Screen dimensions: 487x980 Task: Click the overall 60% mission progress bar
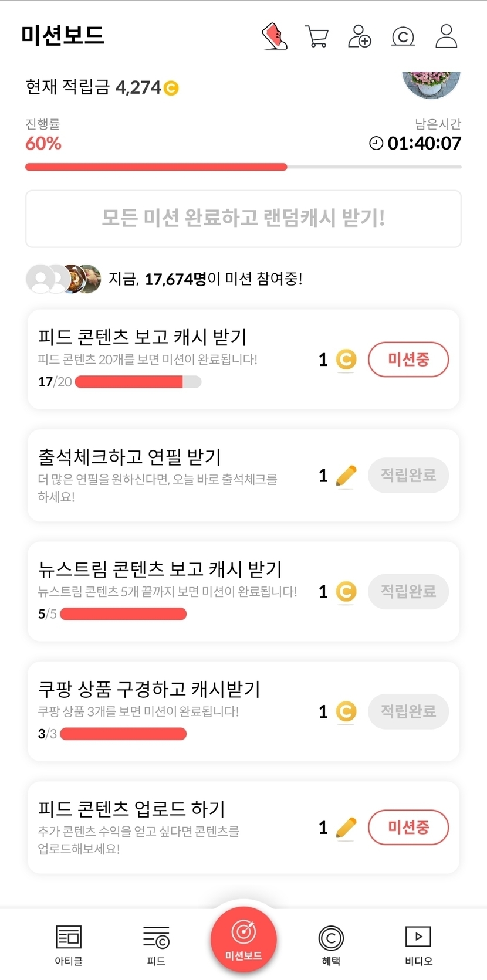pyautogui.click(x=243, y=167)
